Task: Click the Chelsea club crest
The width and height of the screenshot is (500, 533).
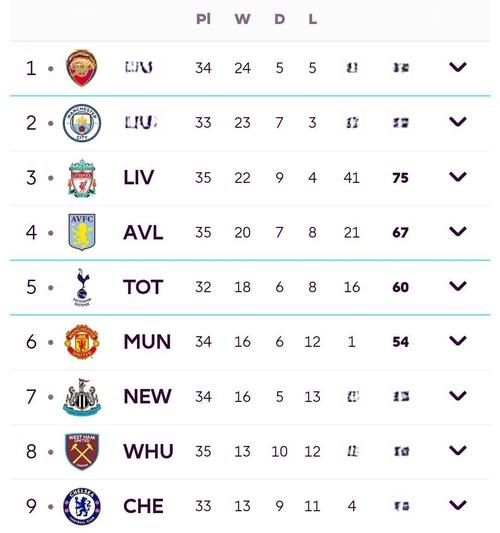Action: point(82,506)
